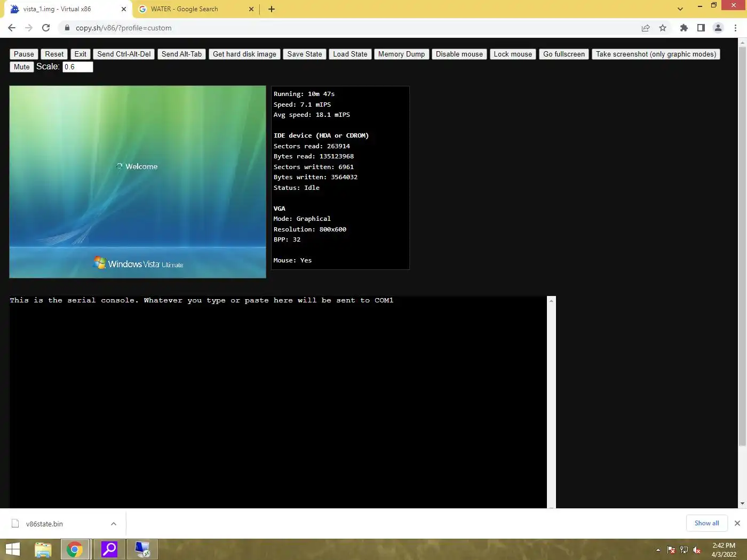Open the Chrome profile avatar
The width and height of the screenshot is (747, 560).
point(718,28)
